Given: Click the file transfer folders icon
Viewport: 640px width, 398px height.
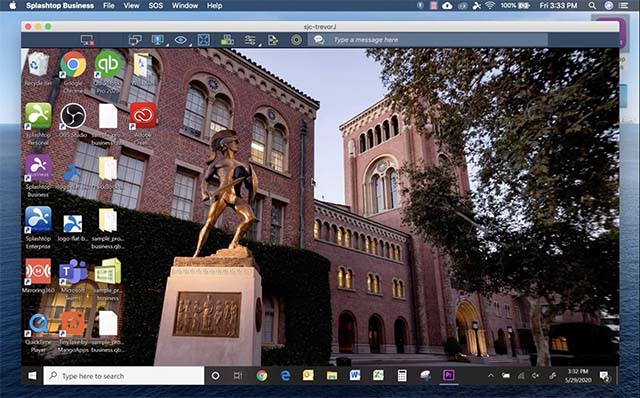Looking at the screenshot, I should [227, 40].
